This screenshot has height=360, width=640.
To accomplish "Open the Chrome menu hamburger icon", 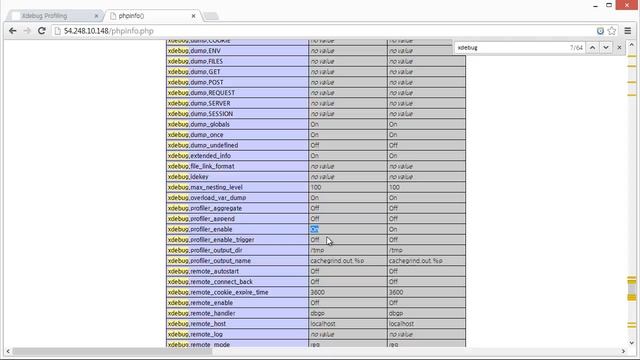I will tap(628, 31).
